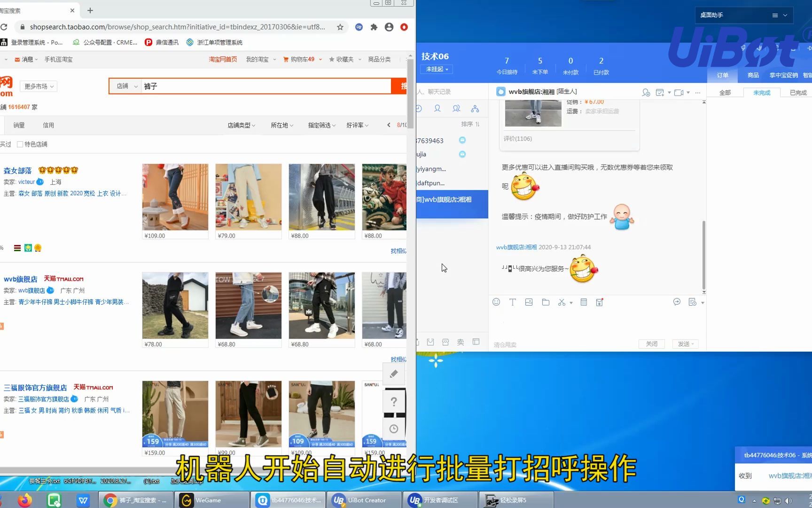Viewport: 812px width, 508px height.
Task: Show organization structure icon
Action: (475, 109)
